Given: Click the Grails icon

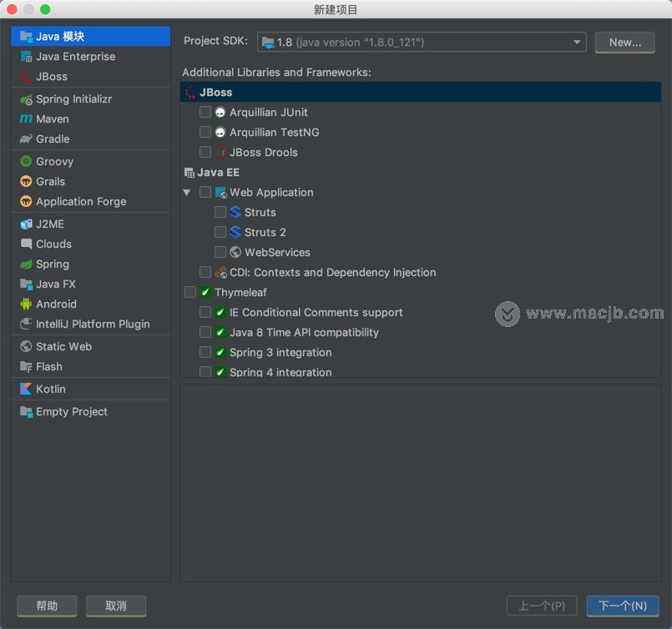Looking at the screenshot, I should click(x=26, y=182).
